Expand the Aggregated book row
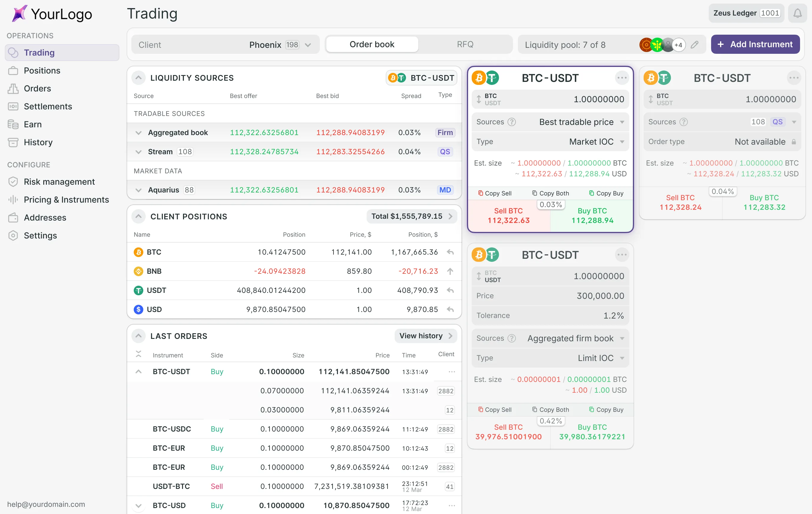This screenshot has width=812, height=514. click(138, 133)
